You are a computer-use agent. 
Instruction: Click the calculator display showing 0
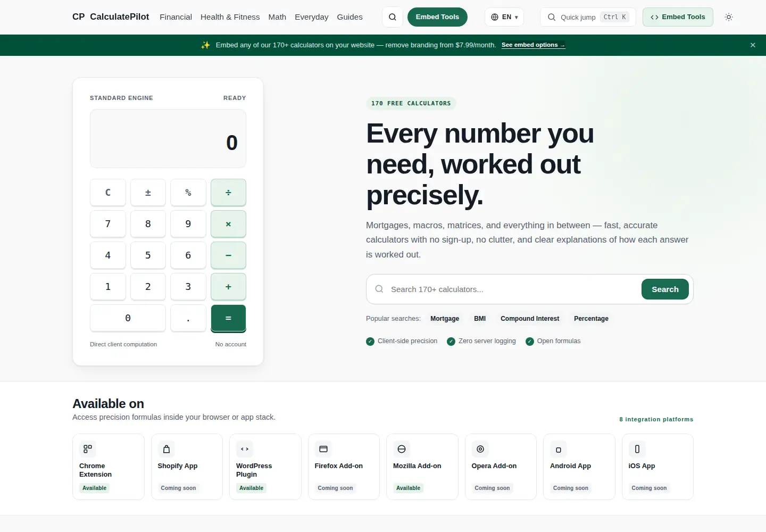(168, 139)
